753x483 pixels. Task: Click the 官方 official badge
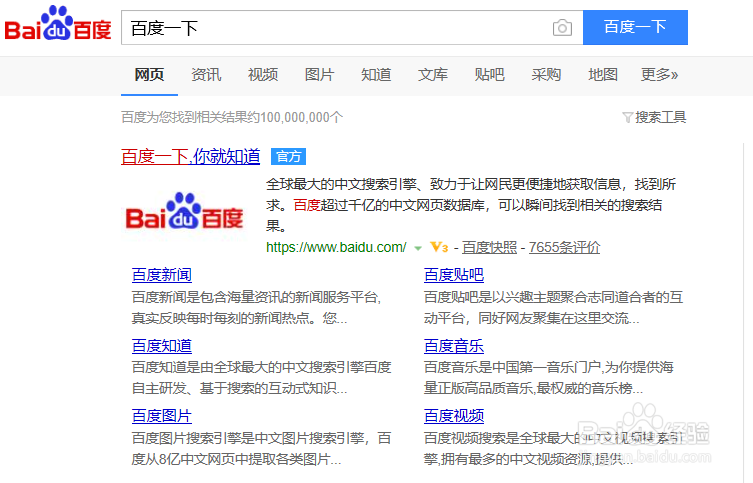click(x=288, y=157)
